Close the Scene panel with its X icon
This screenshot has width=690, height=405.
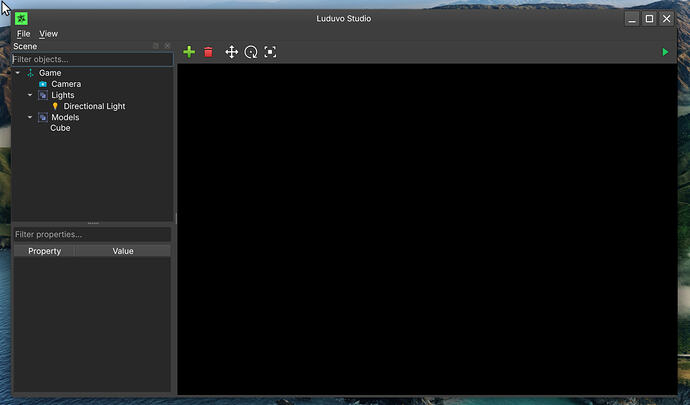[x=167, y=46]
